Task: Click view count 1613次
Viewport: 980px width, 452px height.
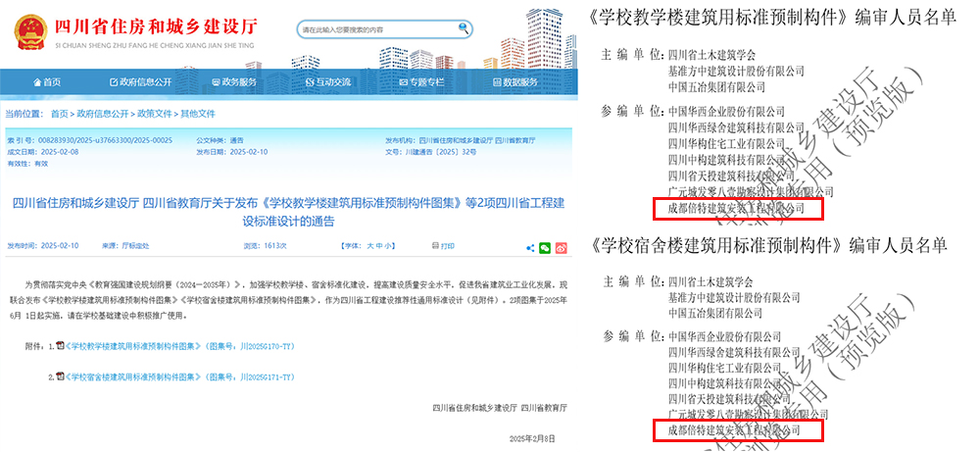Action: [x=273, y=246]
